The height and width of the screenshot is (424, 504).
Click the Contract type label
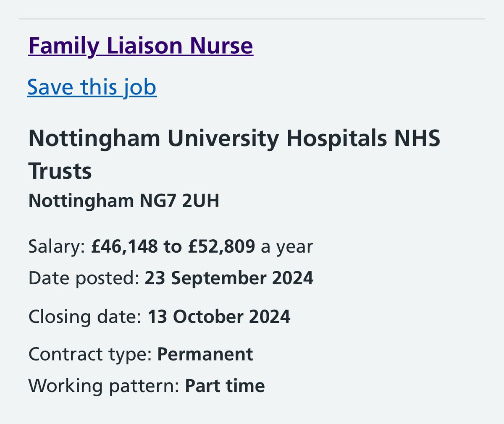[90, 355]
